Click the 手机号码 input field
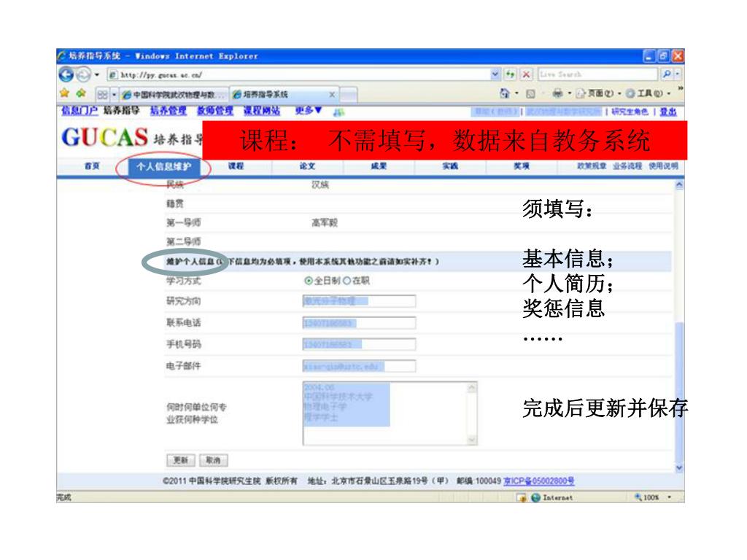Image resolution: width=747 pixels, height=560 pixels. (359, 344)
